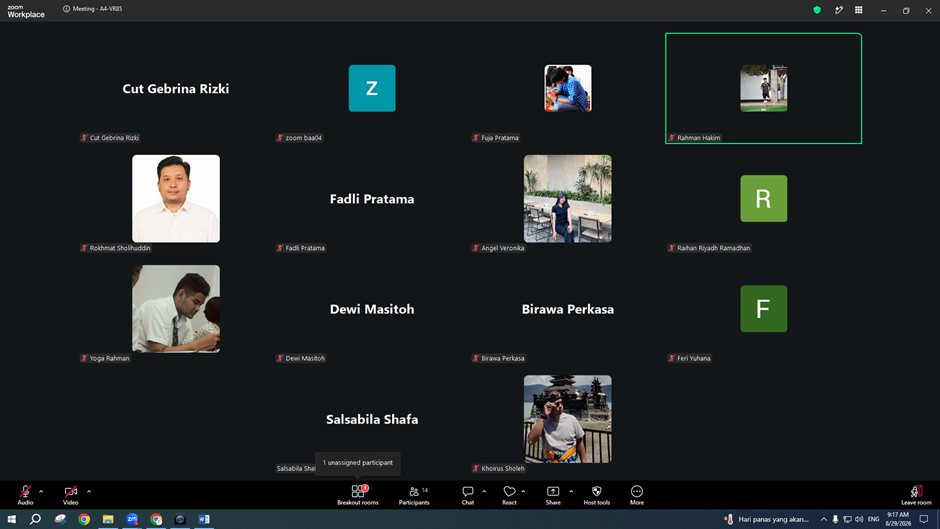Screen dimensions: 940x529
Task: Expand the Chat options caret
Action: tap(484, 491)
